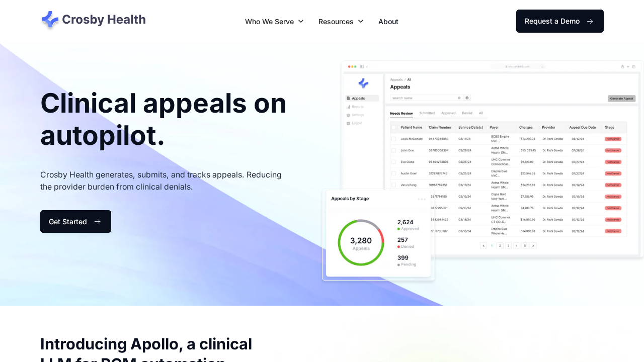
Task: Open search filter settings gear beside search bar
Action: 467,98
